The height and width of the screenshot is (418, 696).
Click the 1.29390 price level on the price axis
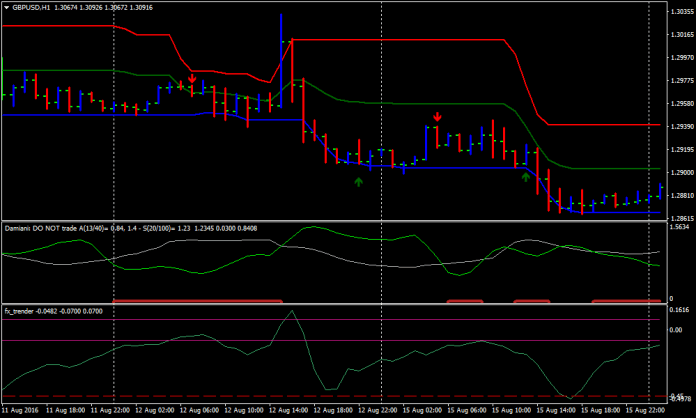coord(679,126)
